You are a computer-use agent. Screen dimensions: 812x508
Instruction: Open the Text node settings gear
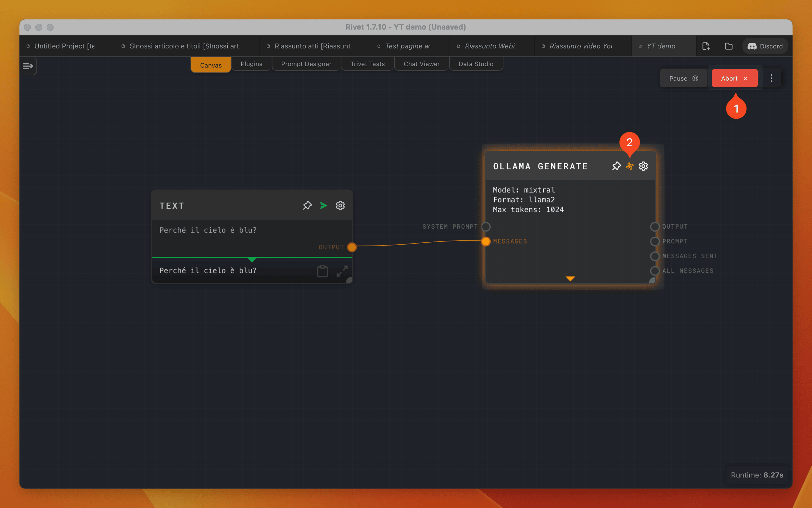point(340,205)
